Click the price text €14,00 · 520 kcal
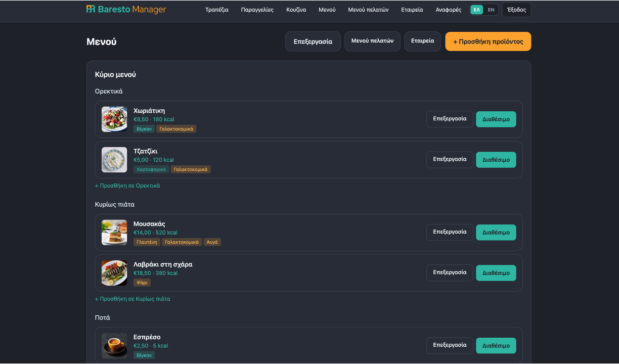Screen dimensions: 619x364 156,233
